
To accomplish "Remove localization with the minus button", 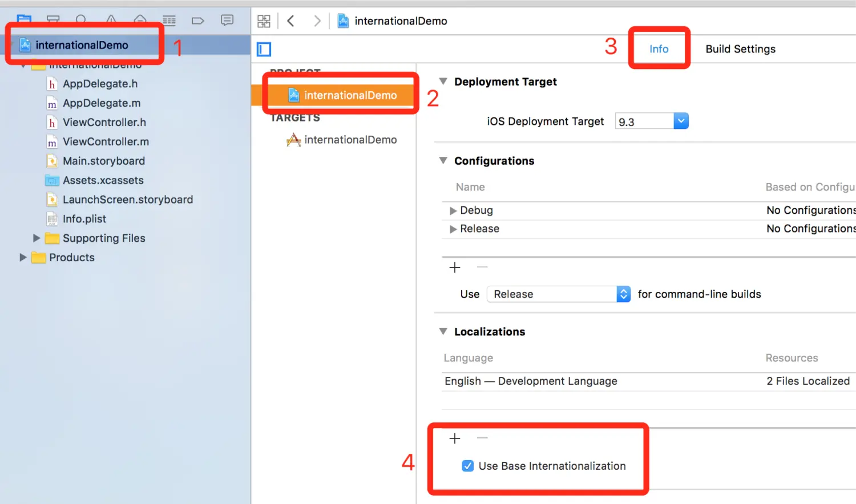I will [482, 438].
